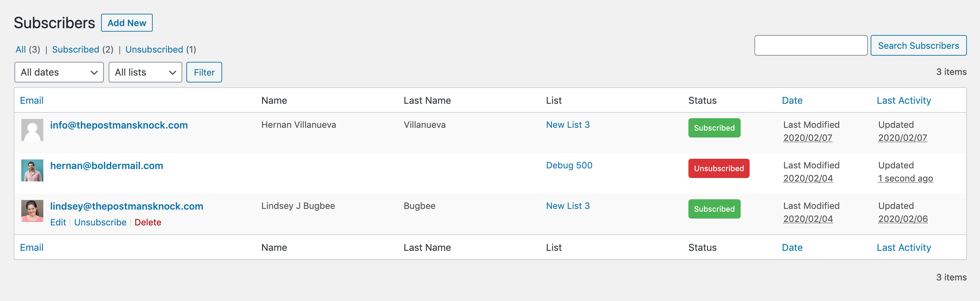Click the Last Name column header
This screenshot has height=301, width=980.
click(x=427, y=100)
